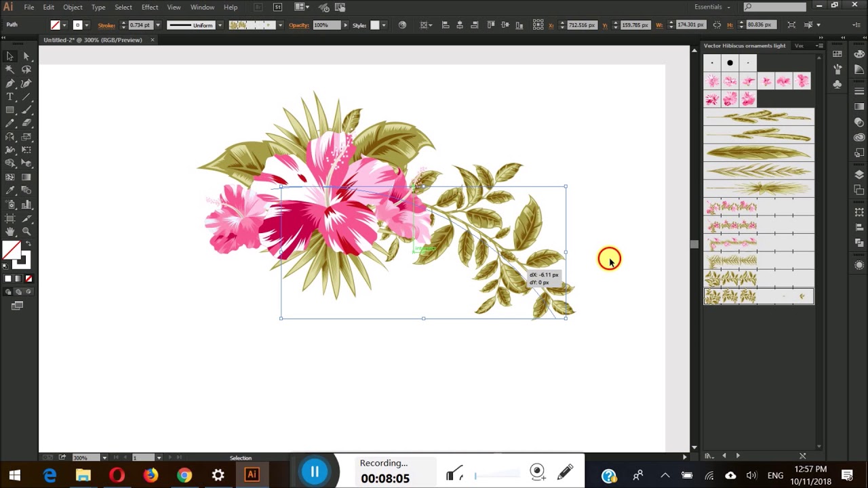
Task: Set paint mode to Gradient
Action: (18, 279)
